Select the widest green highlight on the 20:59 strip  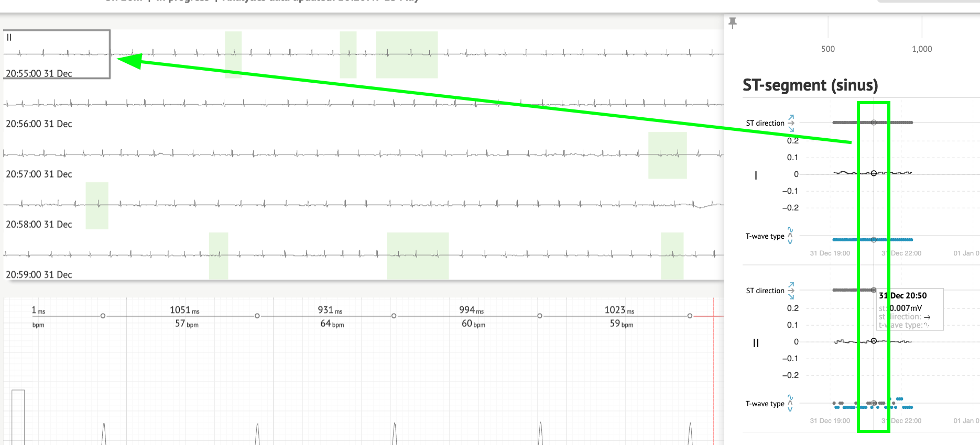pos(418,255)
